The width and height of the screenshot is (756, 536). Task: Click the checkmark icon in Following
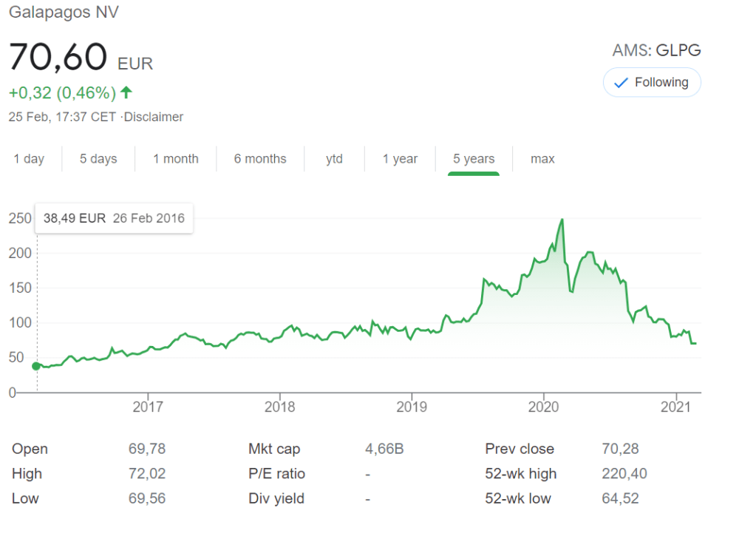coord(622,82)
